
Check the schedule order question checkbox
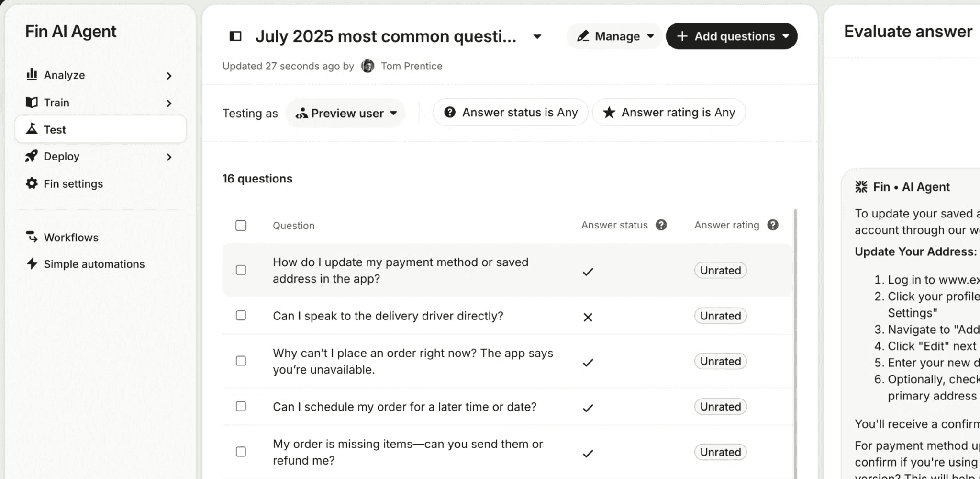[241, 406]
